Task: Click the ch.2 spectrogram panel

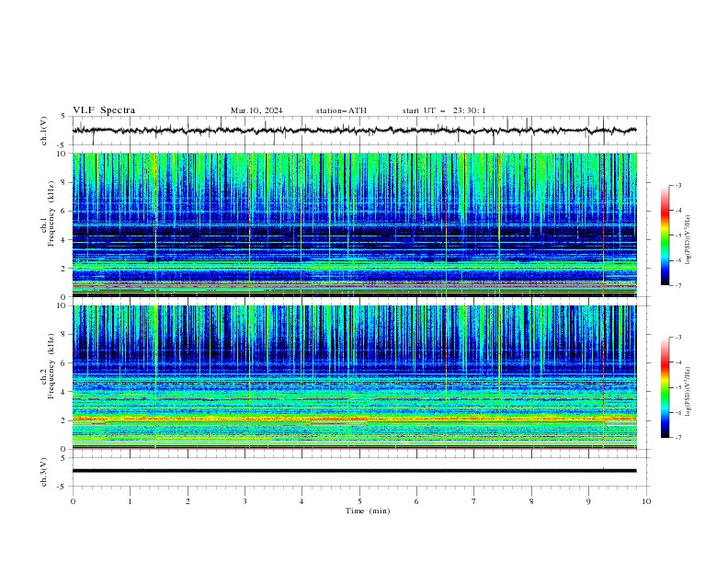Action: point(354,377)
